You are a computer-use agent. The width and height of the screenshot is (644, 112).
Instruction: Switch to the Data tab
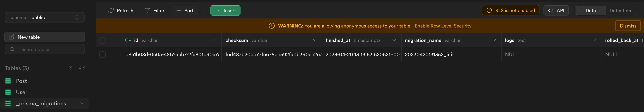point(591,10)
